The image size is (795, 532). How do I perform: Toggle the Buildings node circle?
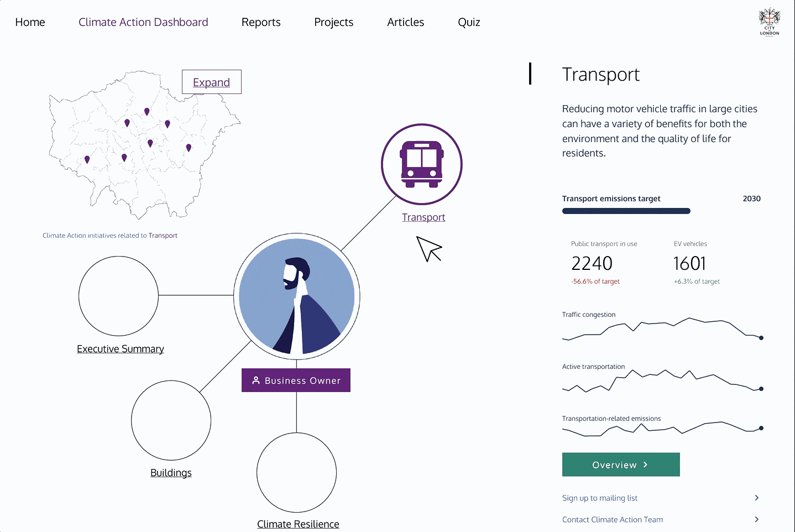[x=171, y=420]
